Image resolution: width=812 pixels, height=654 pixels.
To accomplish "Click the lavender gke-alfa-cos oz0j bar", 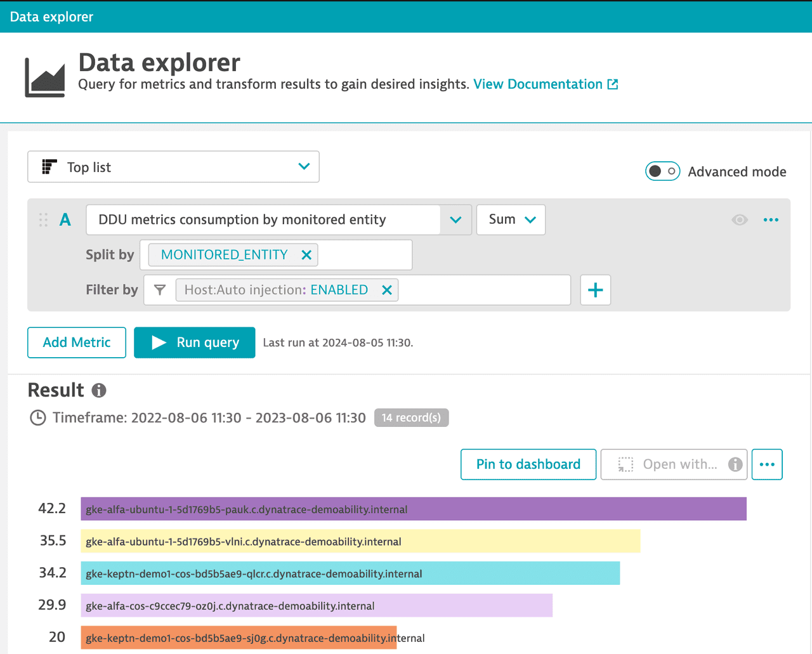I will [317, 606].
